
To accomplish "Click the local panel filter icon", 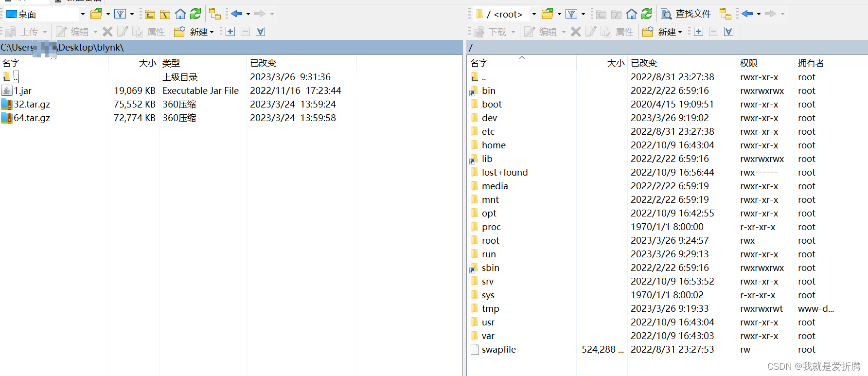I will click(x=120, y=14).
